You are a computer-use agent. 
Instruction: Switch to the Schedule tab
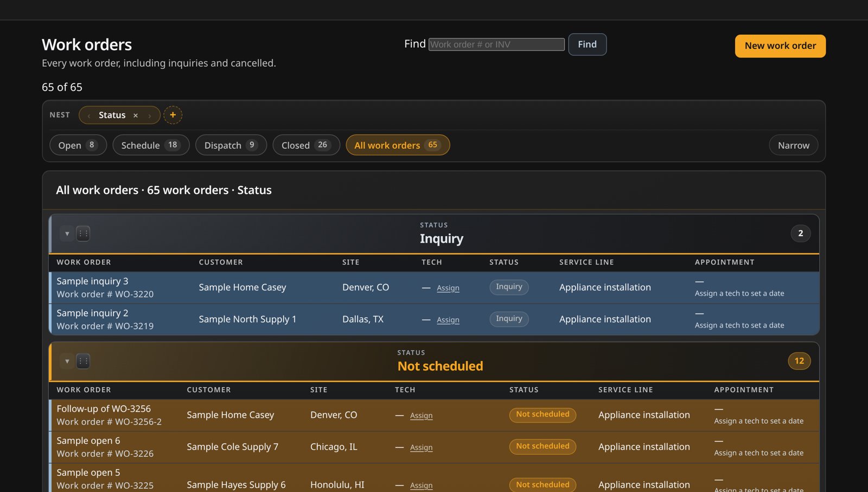[151, 145]
